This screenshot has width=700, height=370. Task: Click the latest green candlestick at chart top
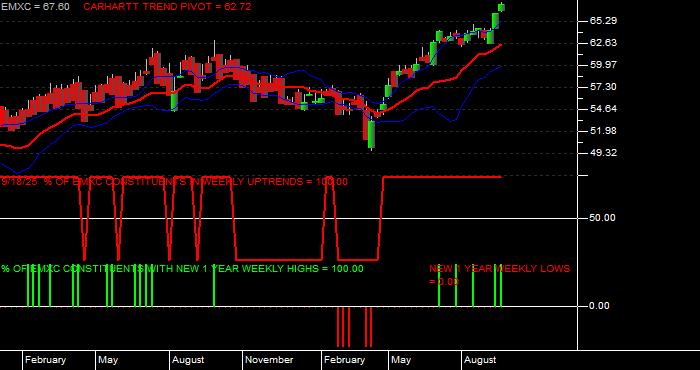click(501, 7)
